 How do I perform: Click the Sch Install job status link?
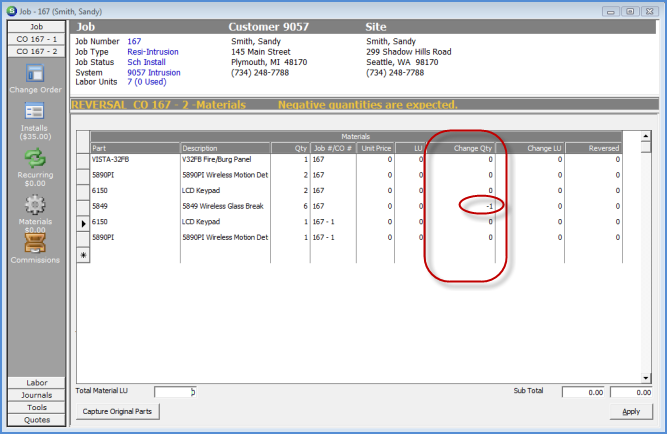146,62
